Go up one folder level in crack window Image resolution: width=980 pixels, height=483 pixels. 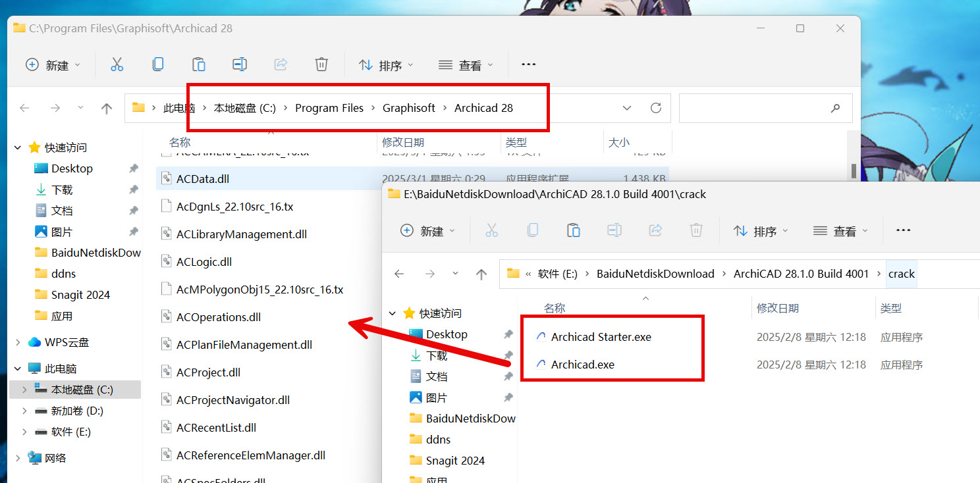click(481, 274)
